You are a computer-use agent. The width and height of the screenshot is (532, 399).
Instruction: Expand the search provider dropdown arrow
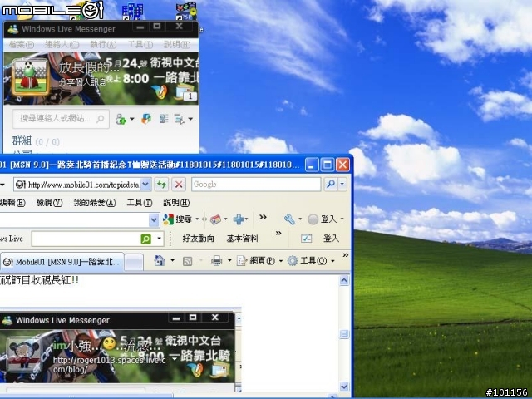(342, 185)
